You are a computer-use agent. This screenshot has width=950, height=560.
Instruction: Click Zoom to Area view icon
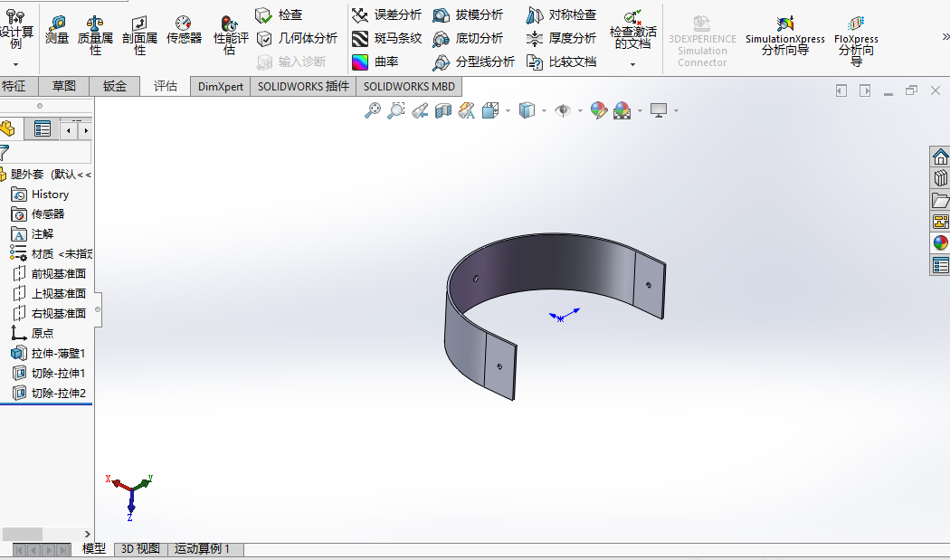click(x=395, y=110)
